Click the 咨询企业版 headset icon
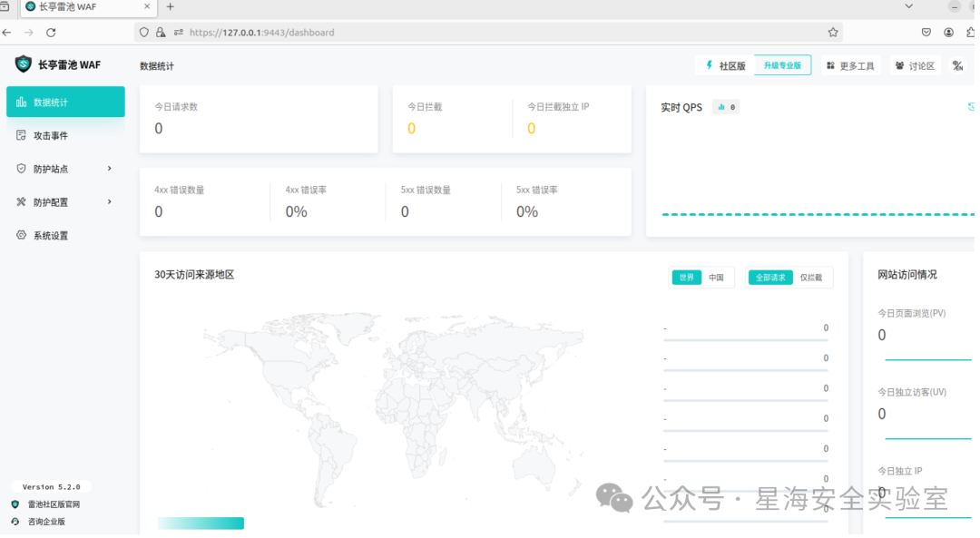980x538 pixels. coord(15,521)
